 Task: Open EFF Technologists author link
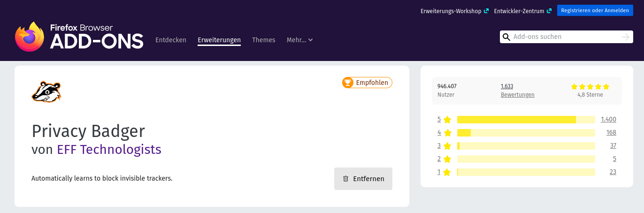click(x=109, y=150)
